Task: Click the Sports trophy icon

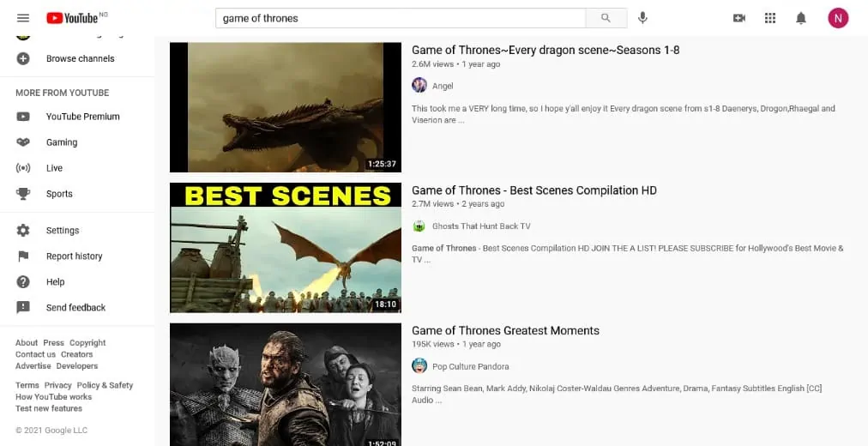Action: pos(23,194)
